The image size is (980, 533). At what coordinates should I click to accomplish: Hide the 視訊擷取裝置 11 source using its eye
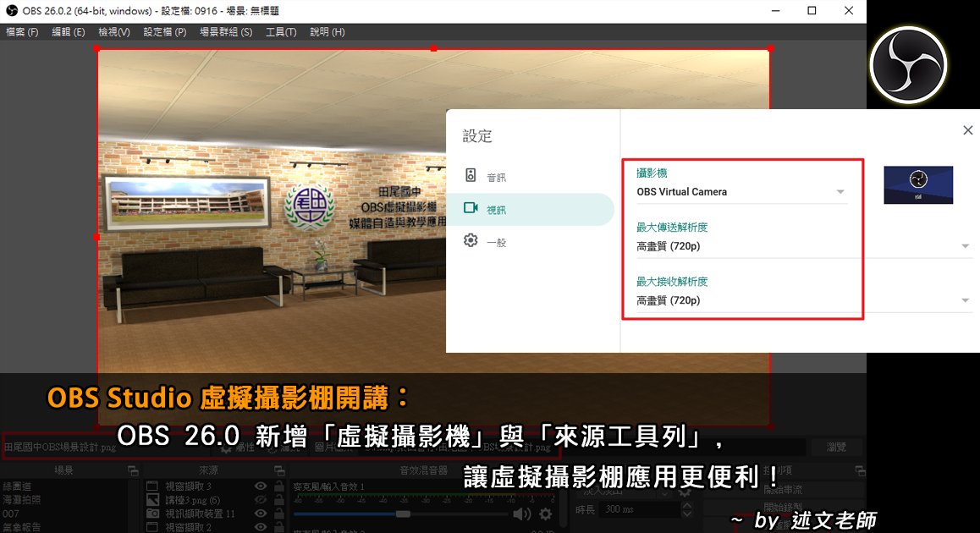coord(261,514)
